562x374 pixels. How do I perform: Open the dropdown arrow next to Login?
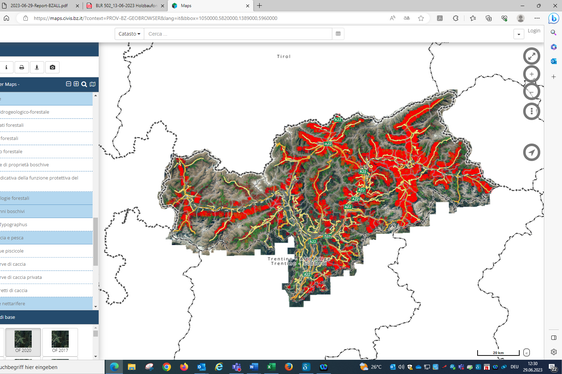click(x=519, y=34)
